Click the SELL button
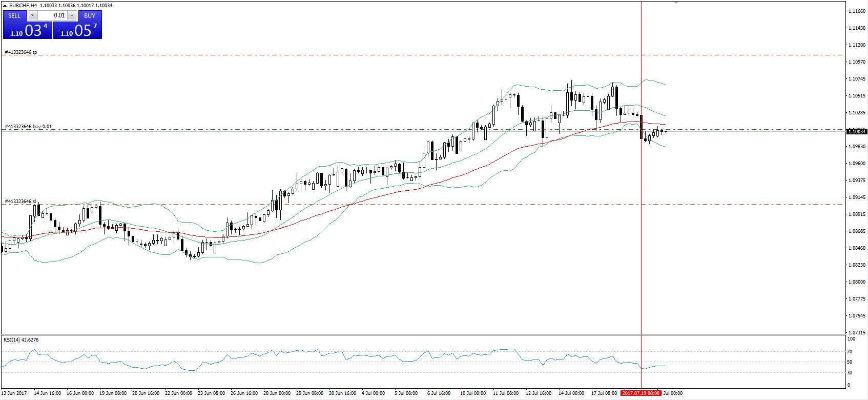 14,16
